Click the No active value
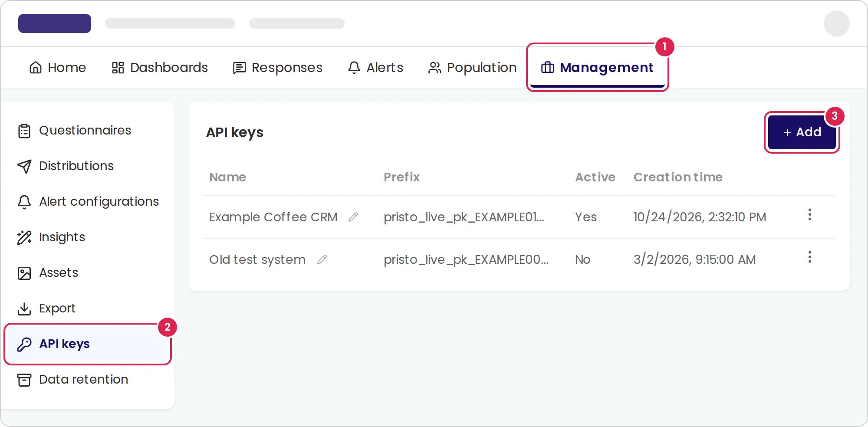 tap(583, 259)
